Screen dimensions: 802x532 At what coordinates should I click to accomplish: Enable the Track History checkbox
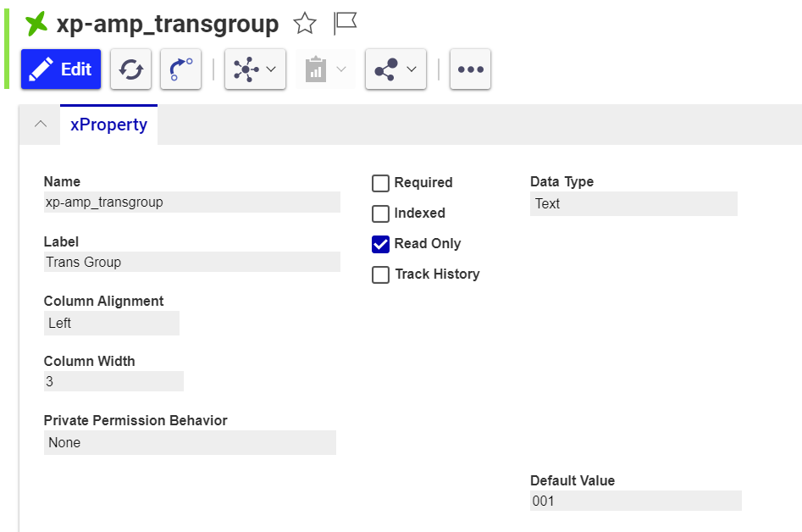(381, 274)
